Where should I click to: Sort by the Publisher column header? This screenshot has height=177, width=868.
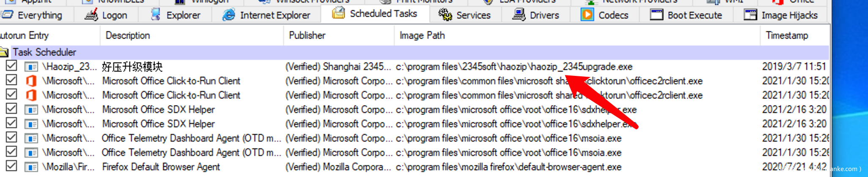(x=307, y=35)
